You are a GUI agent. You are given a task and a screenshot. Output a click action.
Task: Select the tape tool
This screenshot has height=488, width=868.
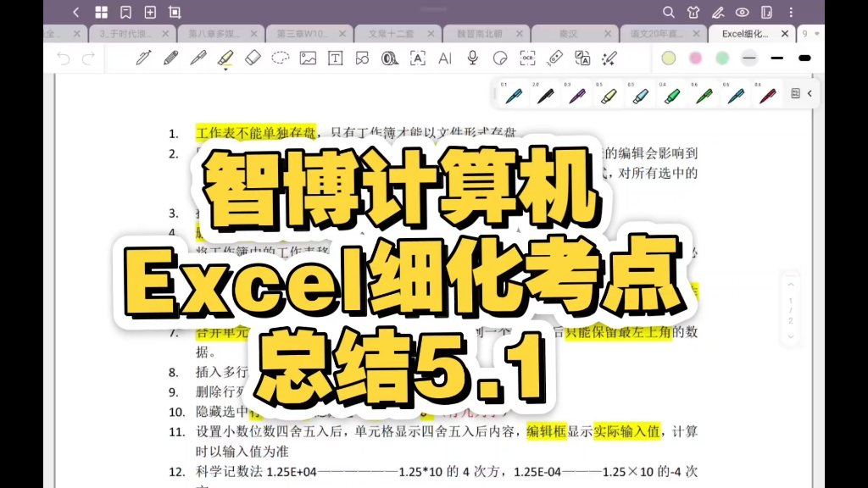pyautogui.click(x=390, y=58)
